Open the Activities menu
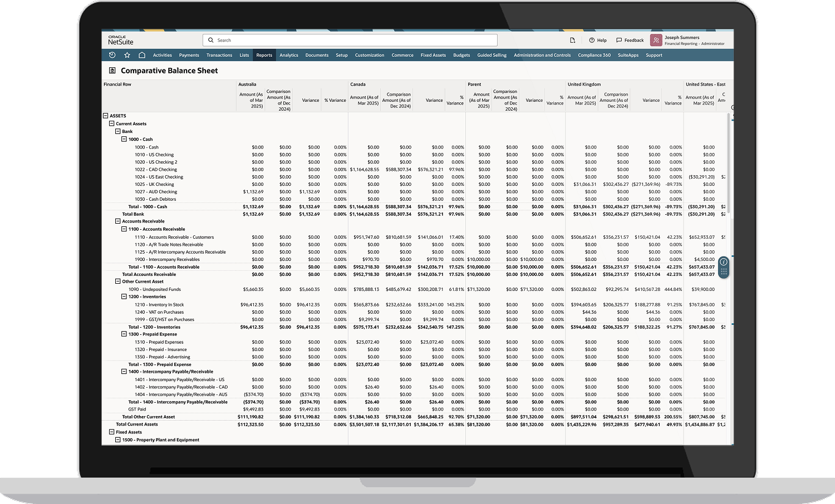This screenshot has height=504, width=835. click(163, 55)
